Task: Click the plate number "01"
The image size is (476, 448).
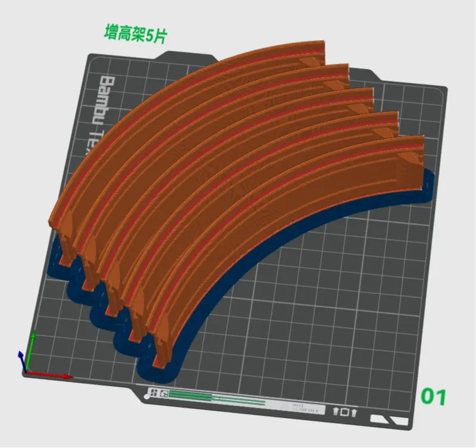Action: tap(434, 396)
